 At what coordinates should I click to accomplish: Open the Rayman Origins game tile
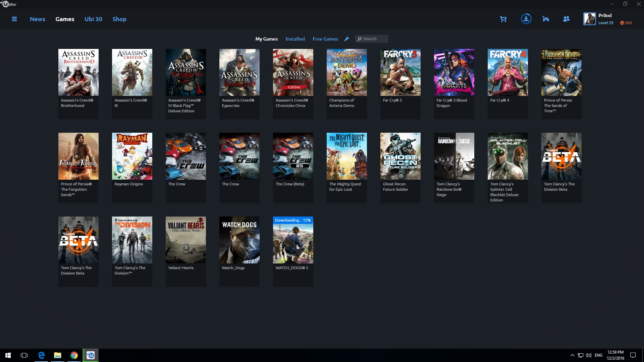click(132, 156)
